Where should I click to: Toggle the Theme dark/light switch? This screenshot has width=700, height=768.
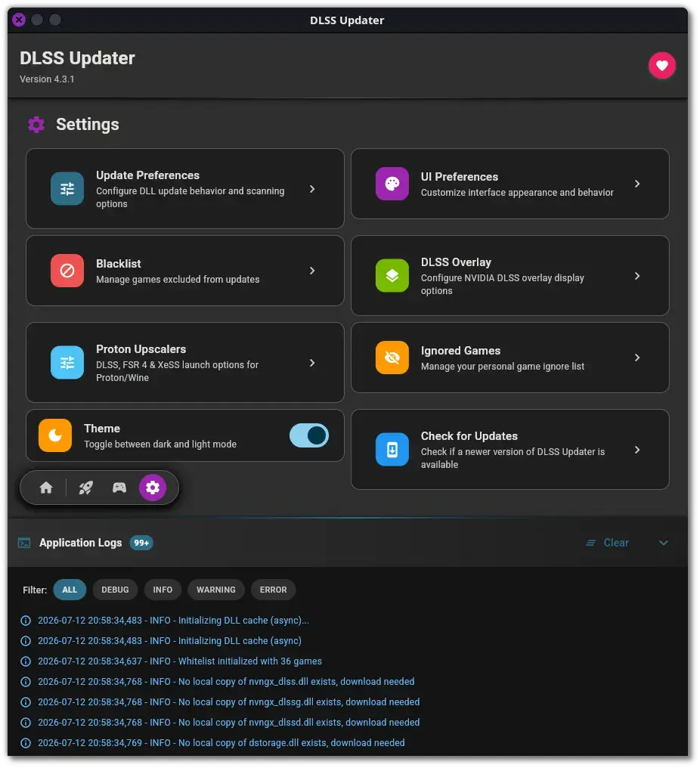tap(308, 435)
